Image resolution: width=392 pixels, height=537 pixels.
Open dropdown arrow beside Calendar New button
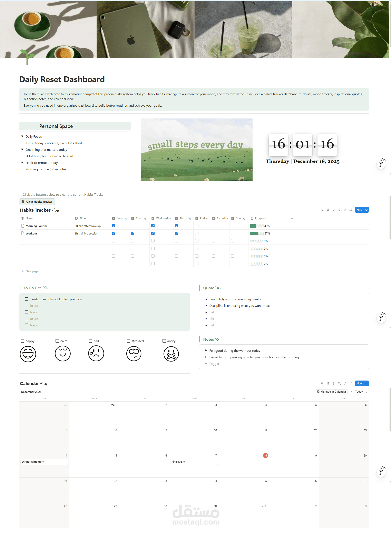[366, 383]
